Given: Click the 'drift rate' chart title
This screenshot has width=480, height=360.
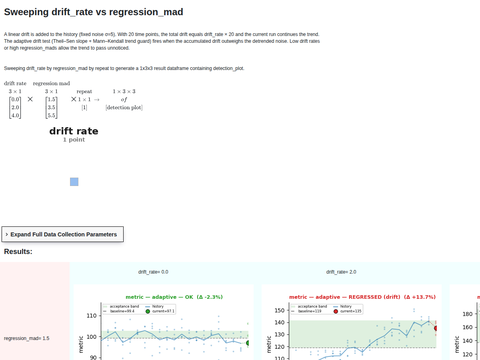Looking at the screenshot, I should pos(74,131).
